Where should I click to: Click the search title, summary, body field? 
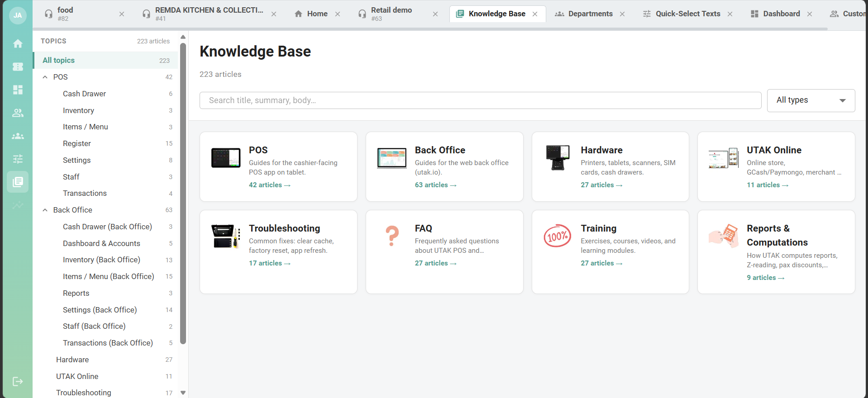coord(481,100)
